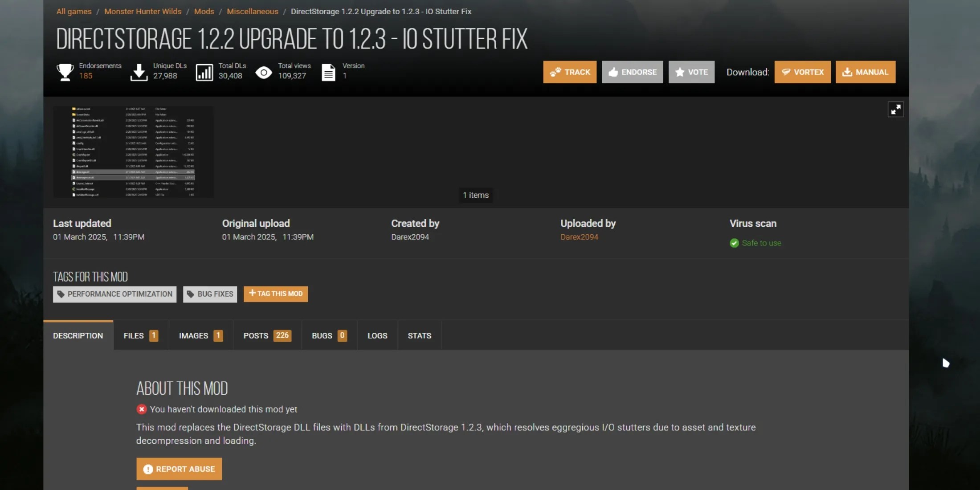
Task: Vote for the mod with the star button
Action: tap(691, 72)
